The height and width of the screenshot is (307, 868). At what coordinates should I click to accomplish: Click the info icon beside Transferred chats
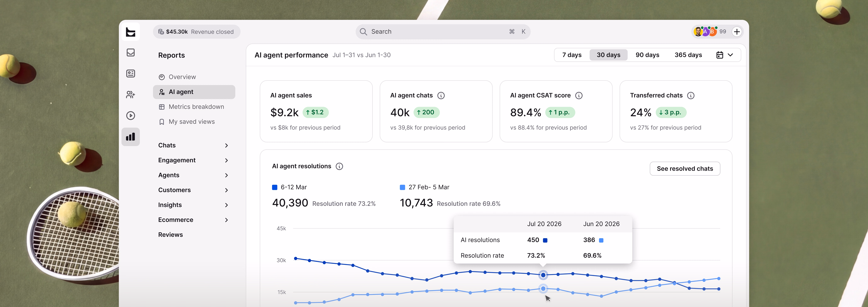tap(690, 95)
